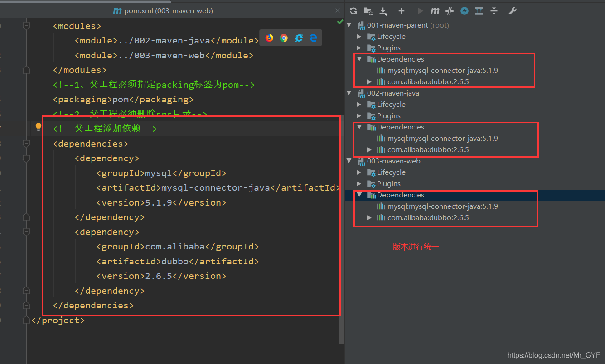The height and width of the screenshot is (364, 605).
Task: Expand Plugins under 001-maven-parent
Action: (x=359, y=48)
